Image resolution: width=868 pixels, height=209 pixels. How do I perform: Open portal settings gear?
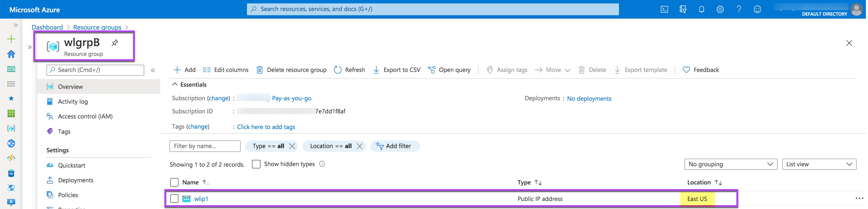coord(720,10)
